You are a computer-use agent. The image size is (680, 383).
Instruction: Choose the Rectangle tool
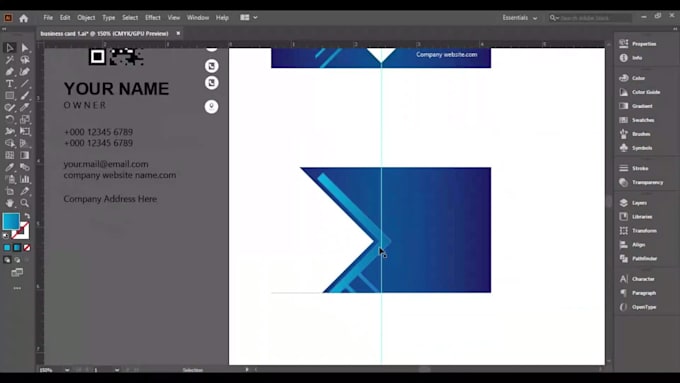coord(10,95)
